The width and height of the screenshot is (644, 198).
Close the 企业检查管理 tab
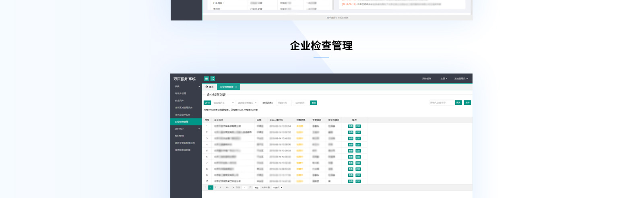click(x=236, y=87)
